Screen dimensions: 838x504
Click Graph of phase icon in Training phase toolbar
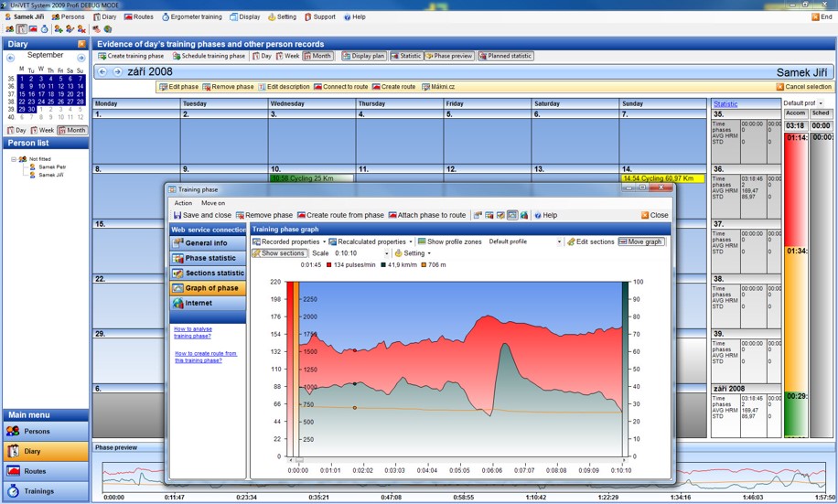click(512, 215)
